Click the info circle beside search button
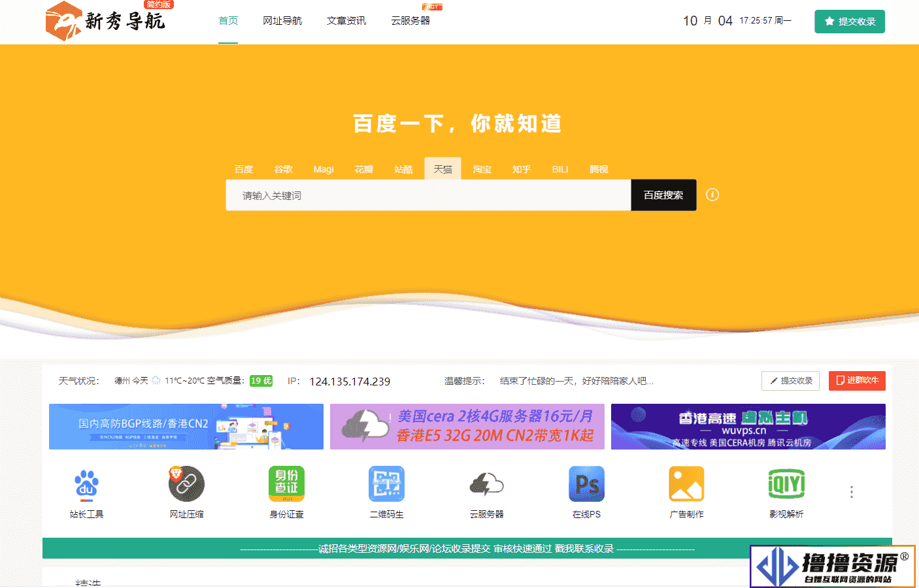The width and height of the screenshot is (919, 588). [712, 195]
